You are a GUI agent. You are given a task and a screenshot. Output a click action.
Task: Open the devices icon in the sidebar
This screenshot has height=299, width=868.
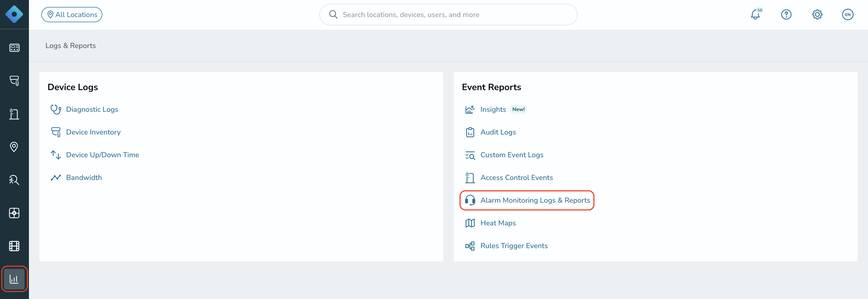pyautogui.click(x=14, y=81)
